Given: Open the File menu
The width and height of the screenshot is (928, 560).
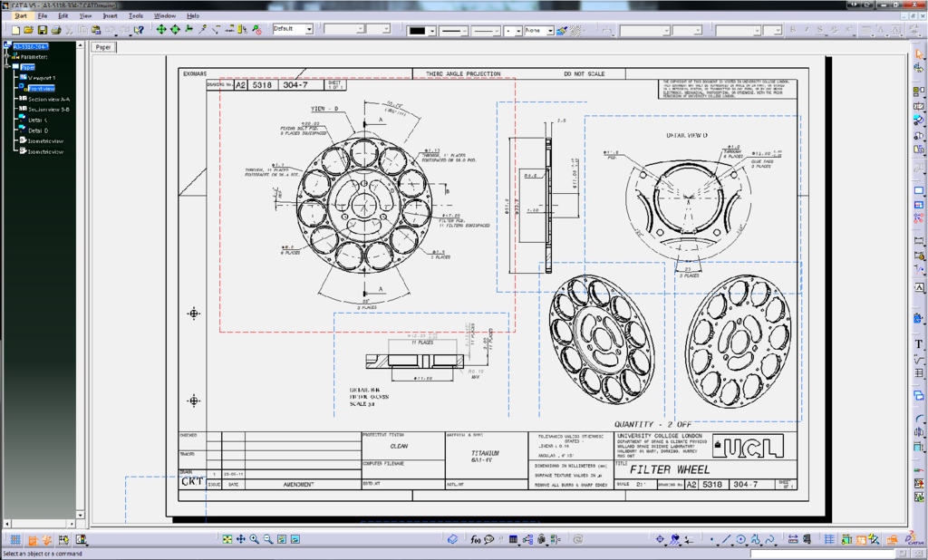Looking at the screenshot, I should click(x=43, y=16).
